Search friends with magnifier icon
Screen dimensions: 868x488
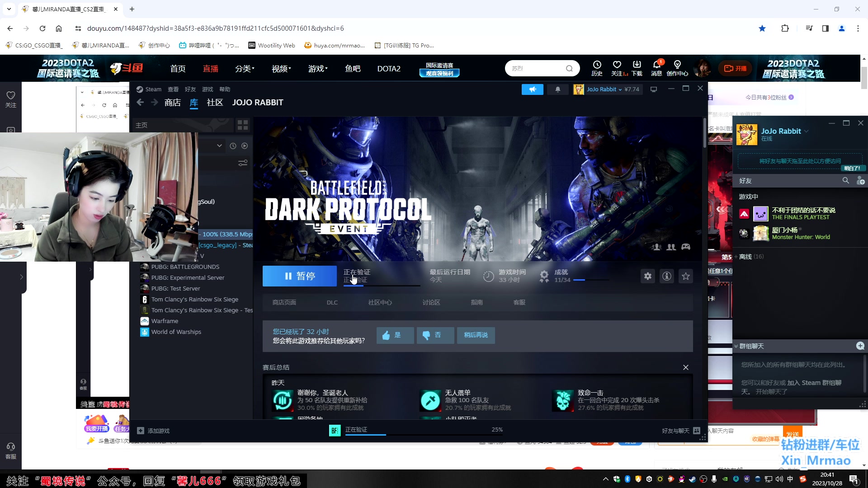(x=845, y=181)
